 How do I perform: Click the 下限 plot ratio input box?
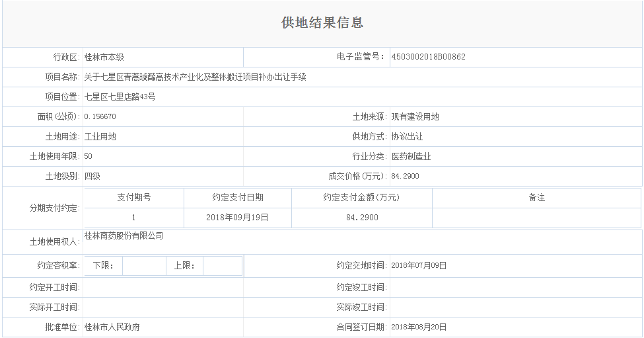(143, 266)
